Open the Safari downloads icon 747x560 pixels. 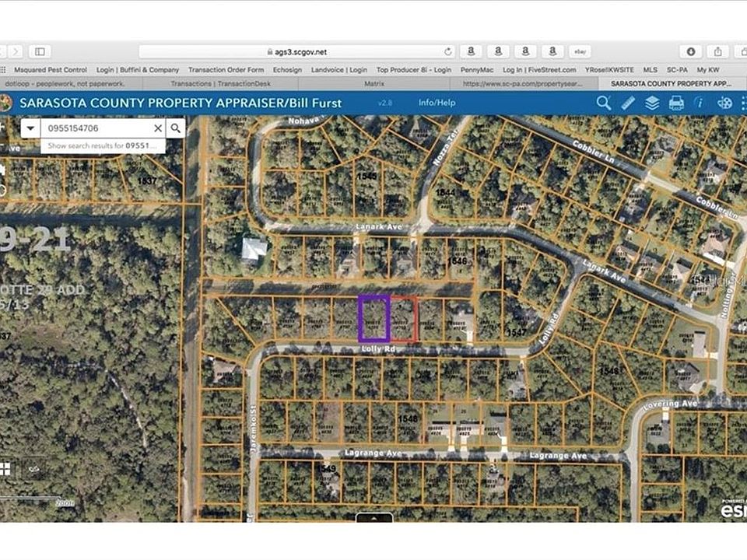tap(691, 51)
